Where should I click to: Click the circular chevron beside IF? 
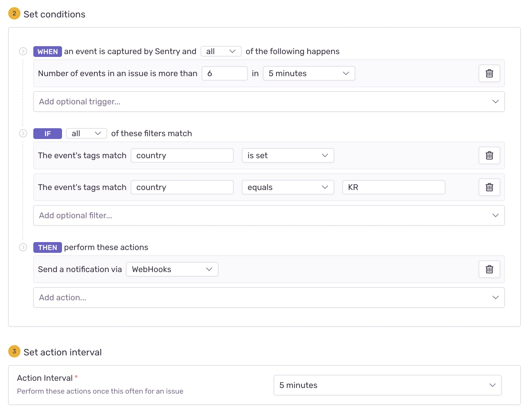[23, 133]
